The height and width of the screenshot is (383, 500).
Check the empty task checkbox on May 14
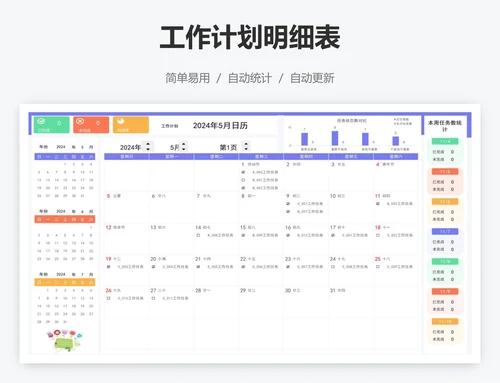point(198,235)
